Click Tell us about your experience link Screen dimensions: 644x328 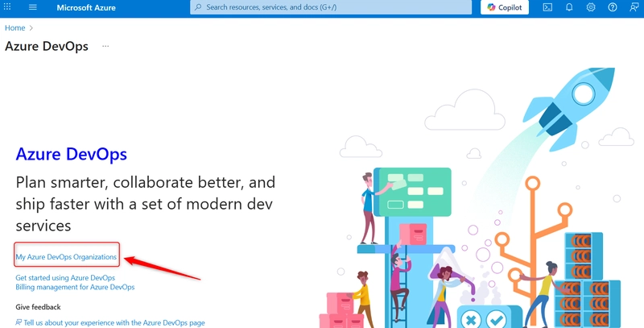pyautogui.click(x=114, y=322)
